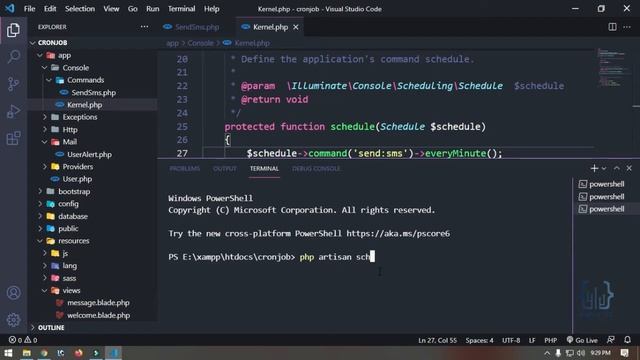Click the taskbar clock showing 9:29 PM
This screenshot has width=640, height=360.
600,353
